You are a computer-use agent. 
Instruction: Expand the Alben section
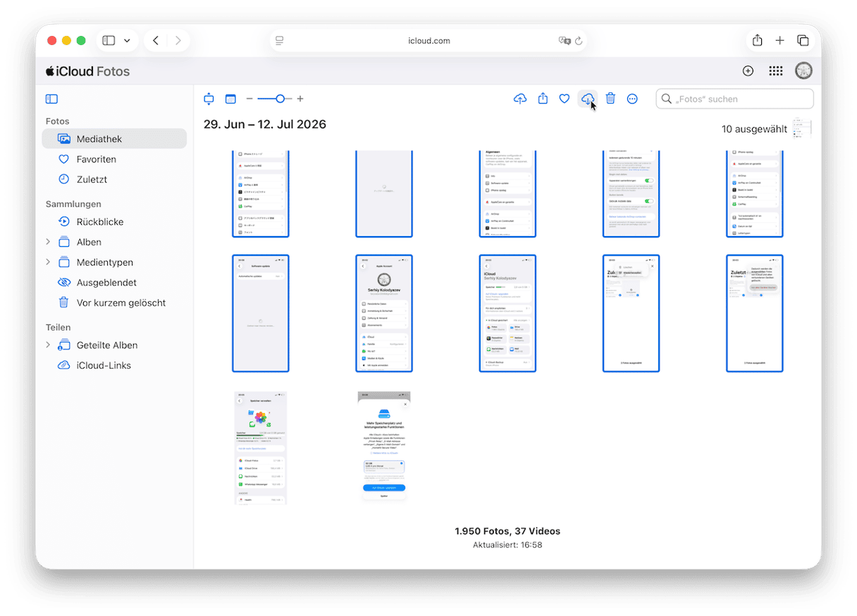[x=48, y=242]
